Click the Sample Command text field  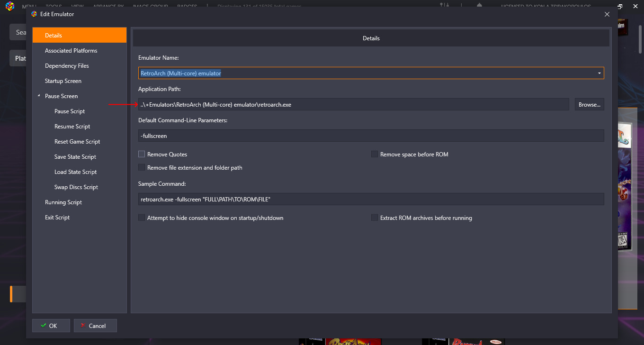point(371,199)
